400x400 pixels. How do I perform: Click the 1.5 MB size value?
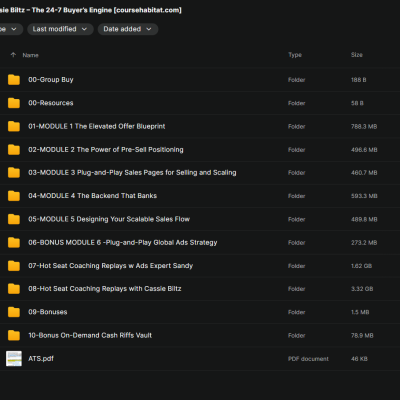point(360,312)
